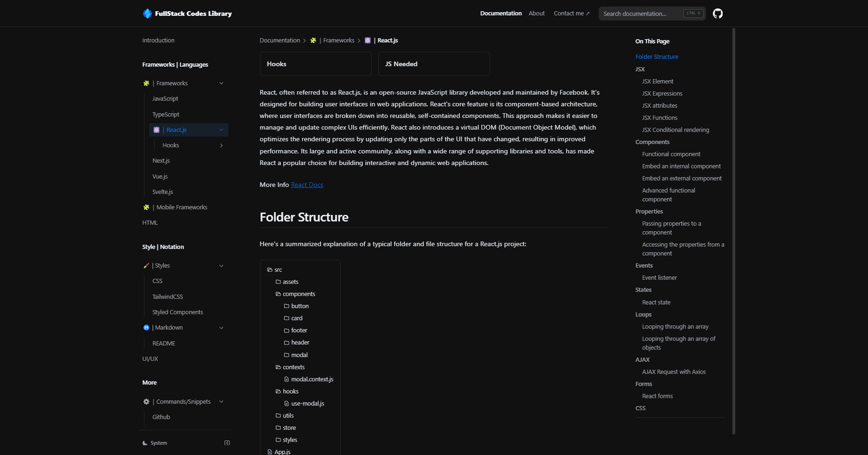Jump to JSX Conditional rendering
The height and width of the screenshot is (455, 868).
coord(676,130)
